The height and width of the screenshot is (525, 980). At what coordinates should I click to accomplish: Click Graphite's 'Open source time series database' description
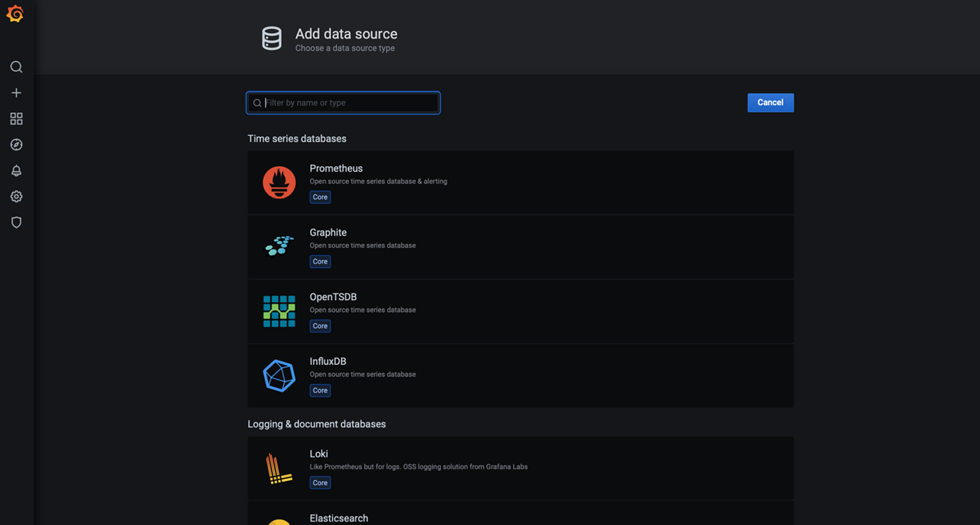click(x=363, y=245)
